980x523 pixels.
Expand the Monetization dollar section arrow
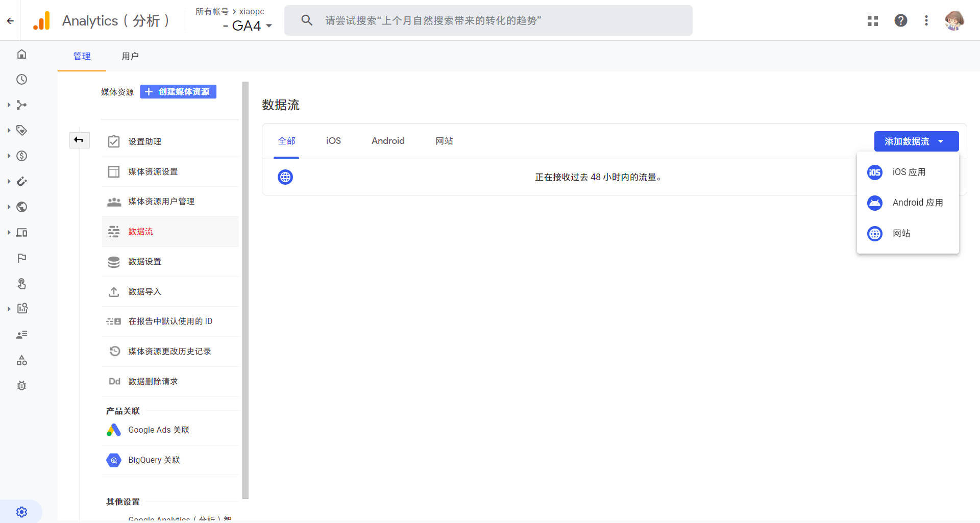[9, 156]
